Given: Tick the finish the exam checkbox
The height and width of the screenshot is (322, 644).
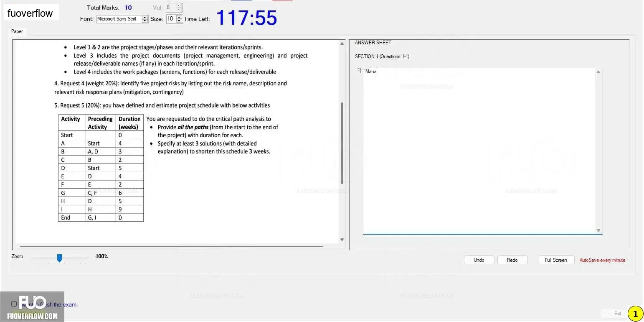Looking at the screenshot, I should coord(14,304).
